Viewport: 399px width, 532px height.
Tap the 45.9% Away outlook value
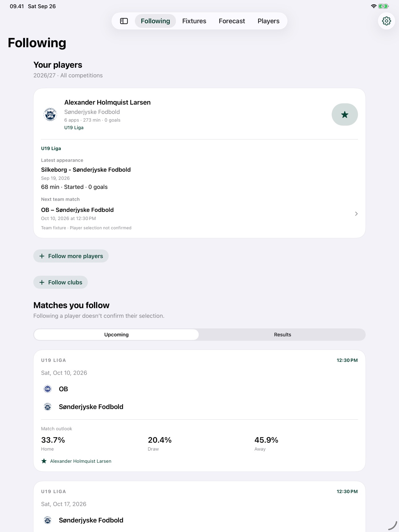[x=266, y=440]
